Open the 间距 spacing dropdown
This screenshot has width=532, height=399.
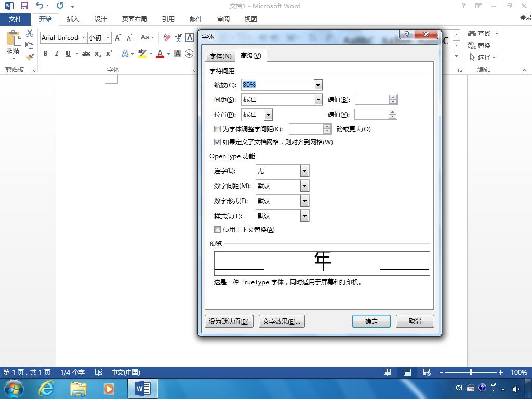[x=318, y=99]
